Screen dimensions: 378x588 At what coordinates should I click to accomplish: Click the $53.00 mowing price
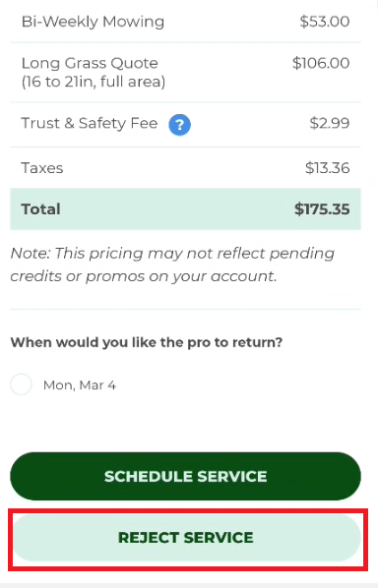pyautogui.click(x=325, y=22)
